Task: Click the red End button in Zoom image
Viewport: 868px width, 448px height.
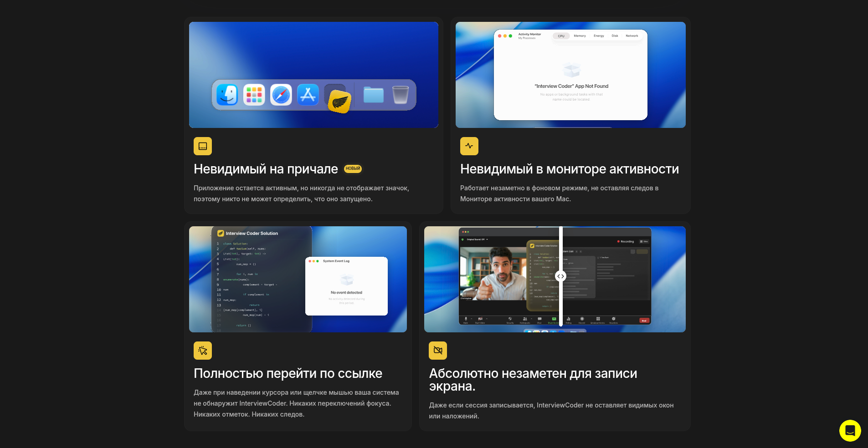Action: pos(644,321)
